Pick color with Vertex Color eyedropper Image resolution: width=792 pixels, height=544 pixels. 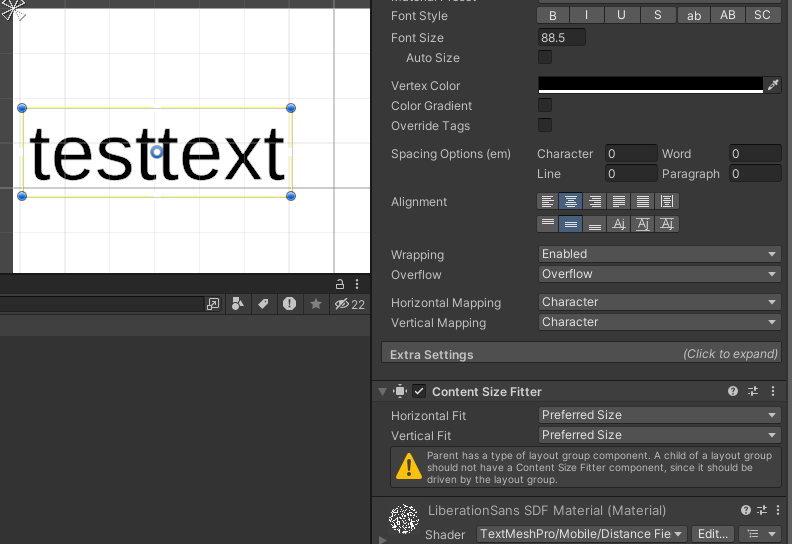click(x=773, y=85)
